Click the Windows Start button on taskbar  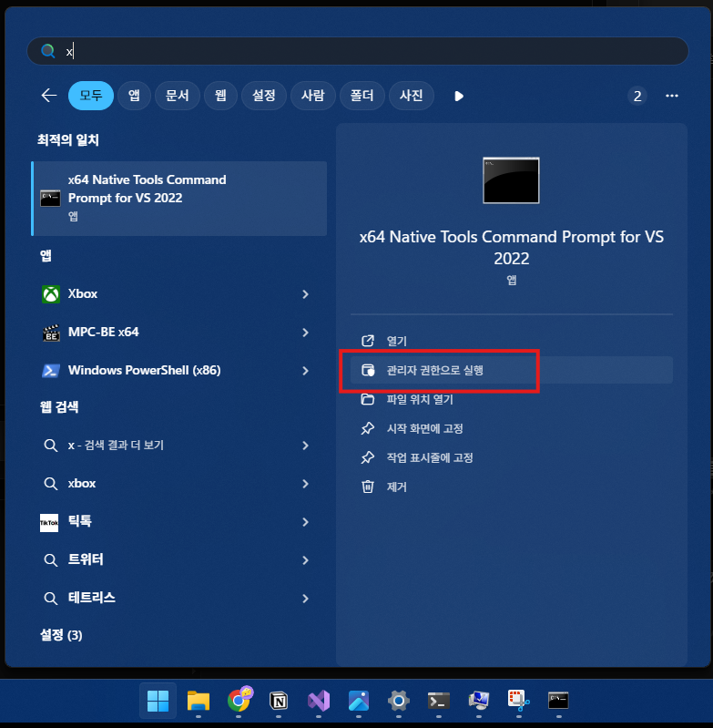158,701
